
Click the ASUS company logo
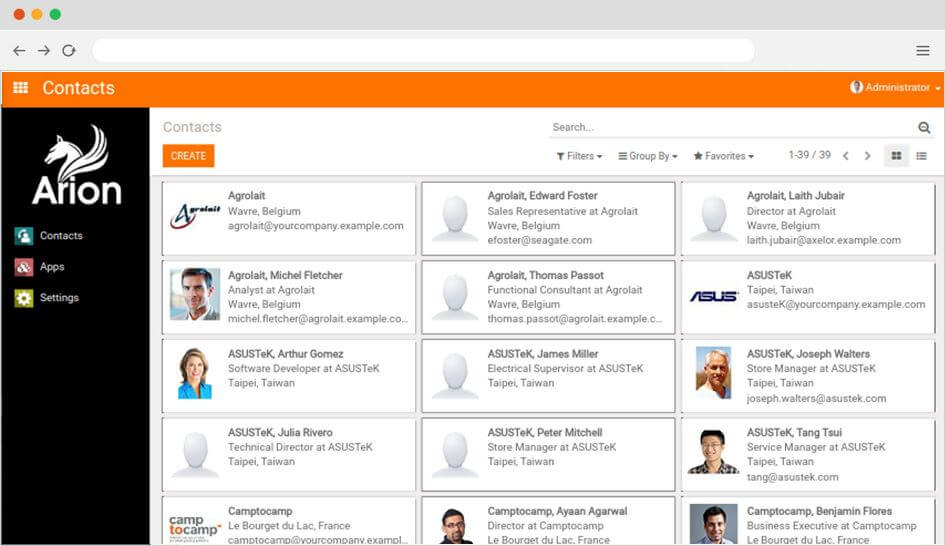tap(714, 296)
